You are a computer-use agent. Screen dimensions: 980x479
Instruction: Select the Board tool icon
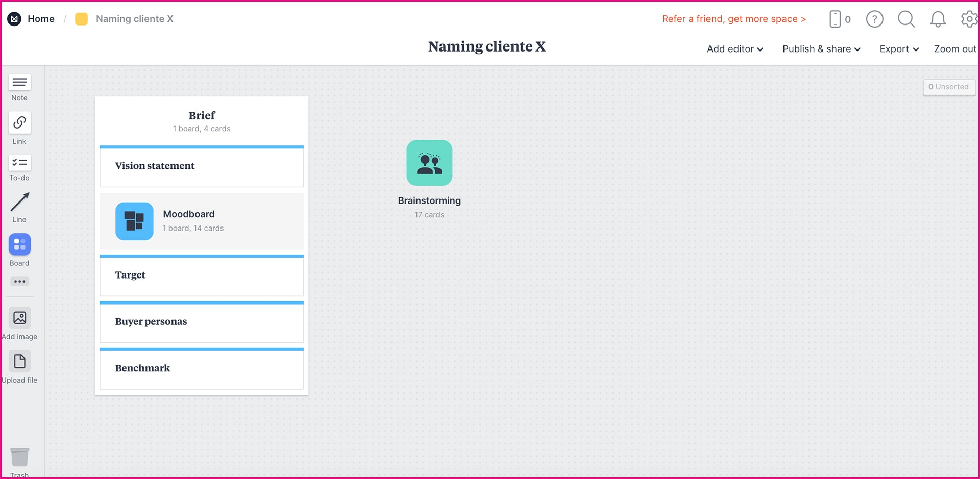(x=19, y=245)
